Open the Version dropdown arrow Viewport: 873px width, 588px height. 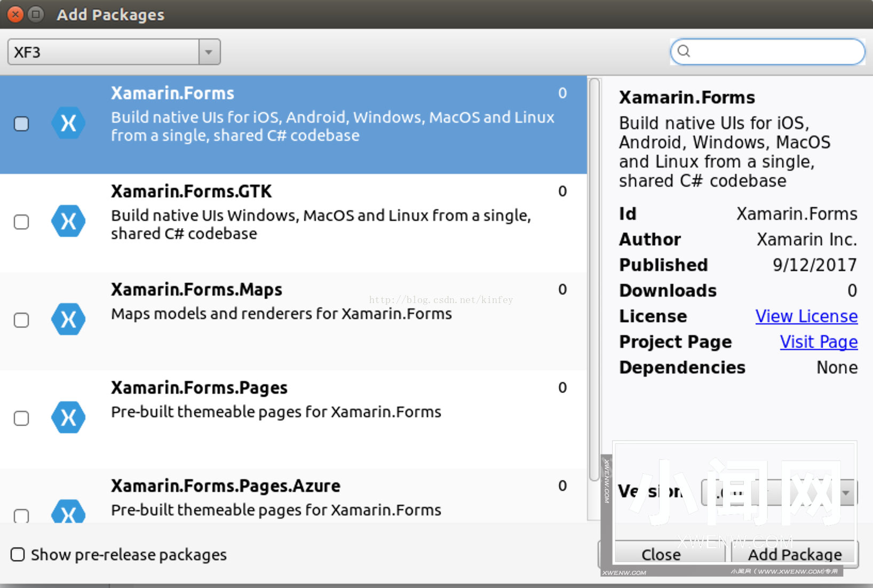click(846, 493)
